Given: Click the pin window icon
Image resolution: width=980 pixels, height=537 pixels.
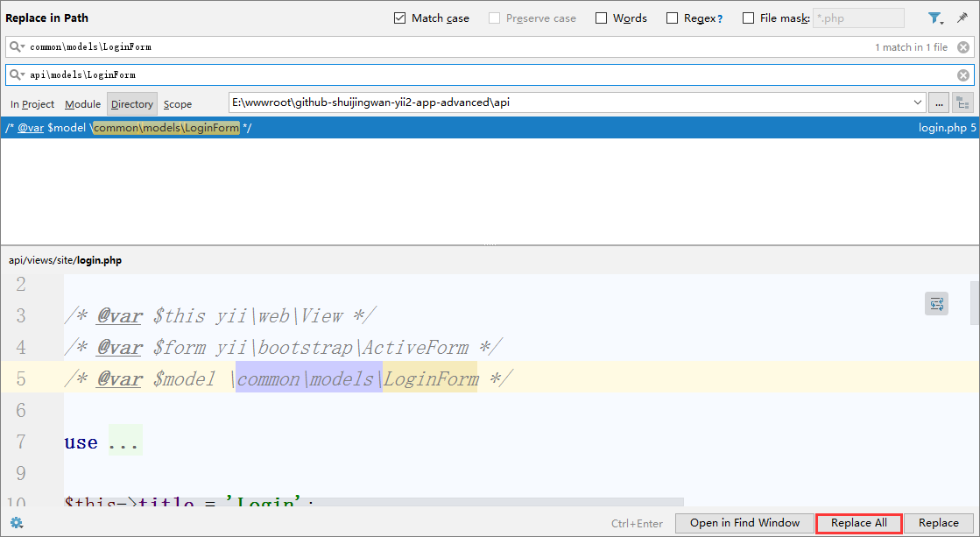Looking at the screenshot, I should tap(962, 18).
